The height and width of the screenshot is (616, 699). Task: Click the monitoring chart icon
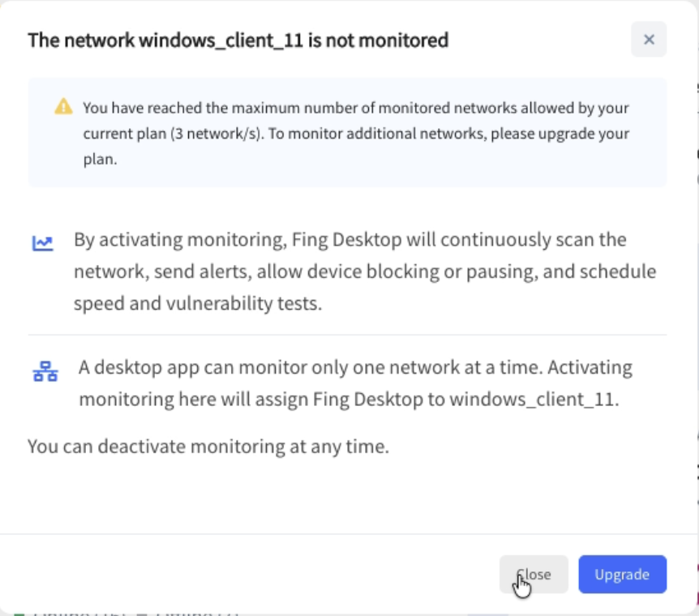coord(41,242)
